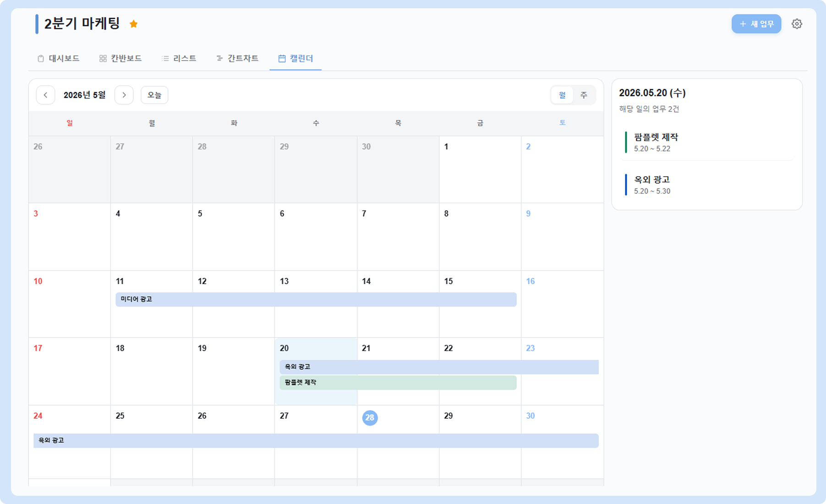The height and width of the screenshot is (504, 826).
Task: Open the 간트차트 tab
Action: pos(237,59)
